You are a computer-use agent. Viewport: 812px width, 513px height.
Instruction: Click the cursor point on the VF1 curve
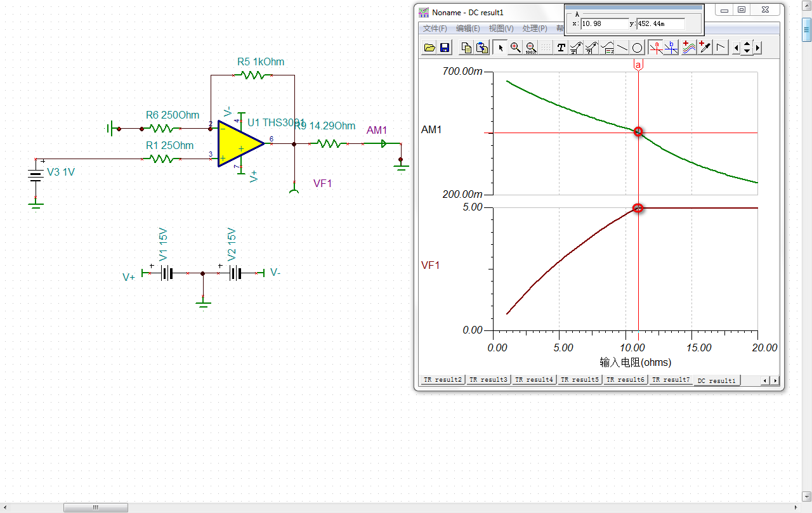click(x=638, y=208)
